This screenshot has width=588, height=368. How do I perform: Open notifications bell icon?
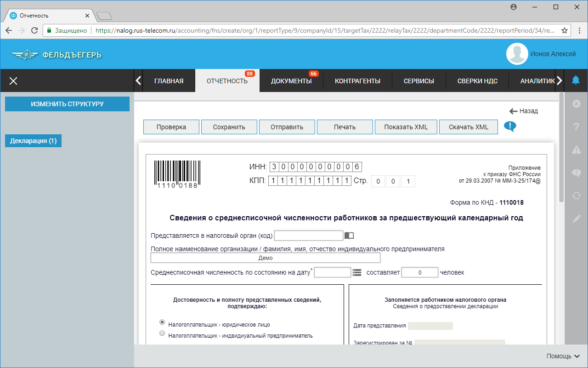click(576, 80)
